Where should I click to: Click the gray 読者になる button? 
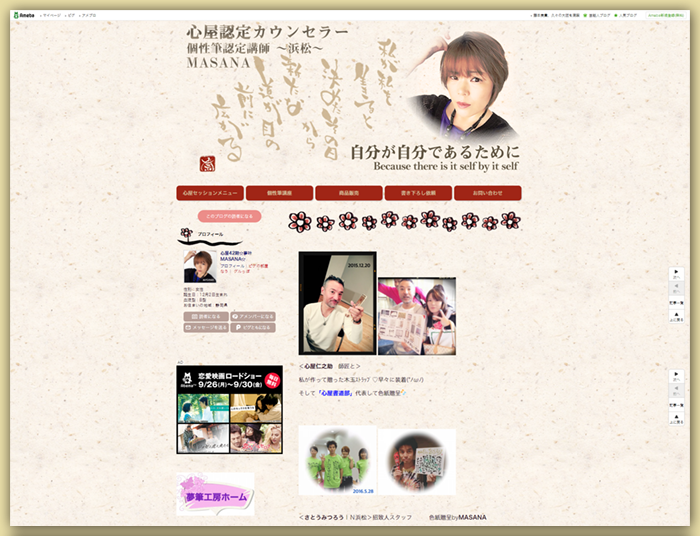click(x=206, y=316)
